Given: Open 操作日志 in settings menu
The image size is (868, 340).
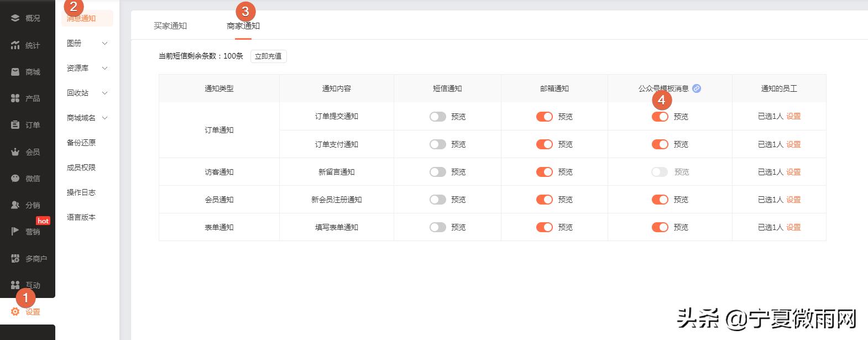Looking at the screenshot, I should pos(81,192).
